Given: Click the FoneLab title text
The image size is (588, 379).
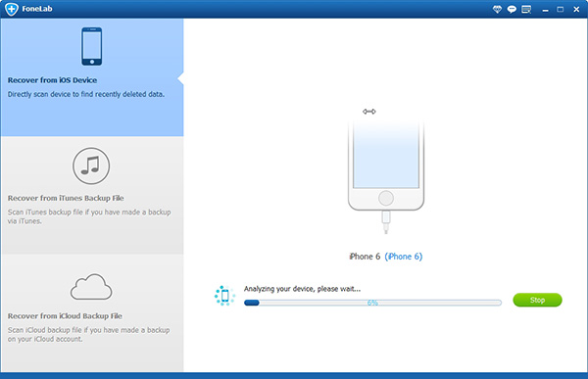Looking at the screenshot, I should click(x=37, y=9).
